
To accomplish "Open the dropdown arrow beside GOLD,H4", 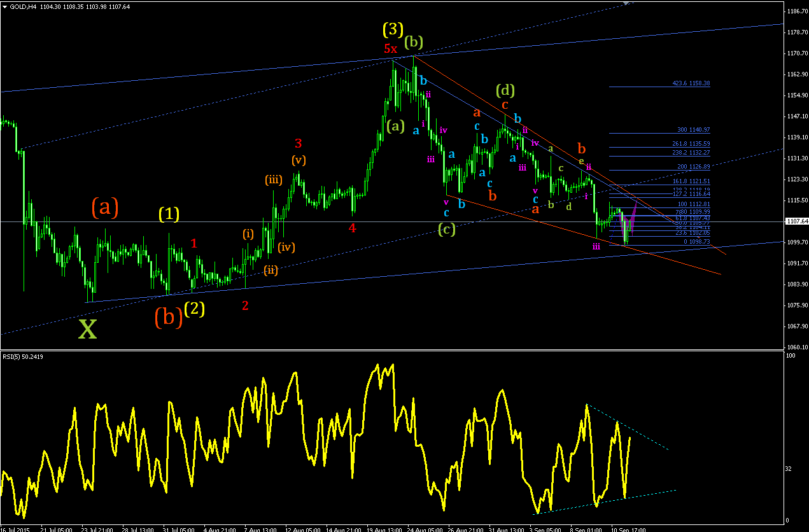I will 5,6.
